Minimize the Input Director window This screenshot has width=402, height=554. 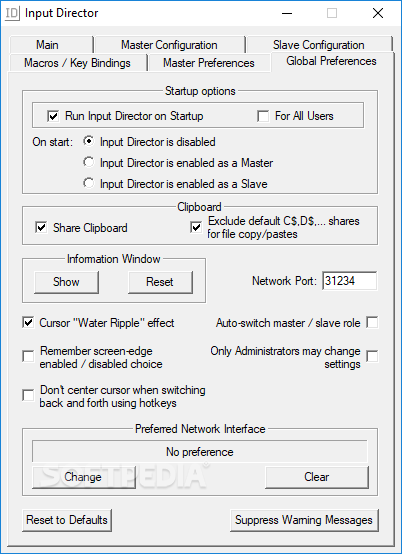[x=287, y=13]
